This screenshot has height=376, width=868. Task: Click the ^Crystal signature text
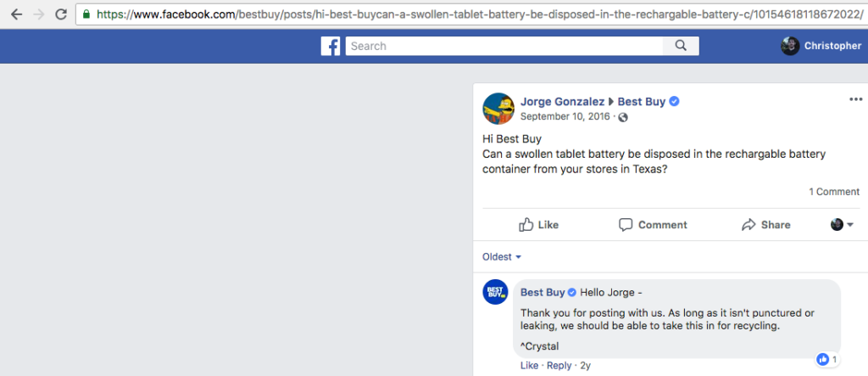coord(540,346)
